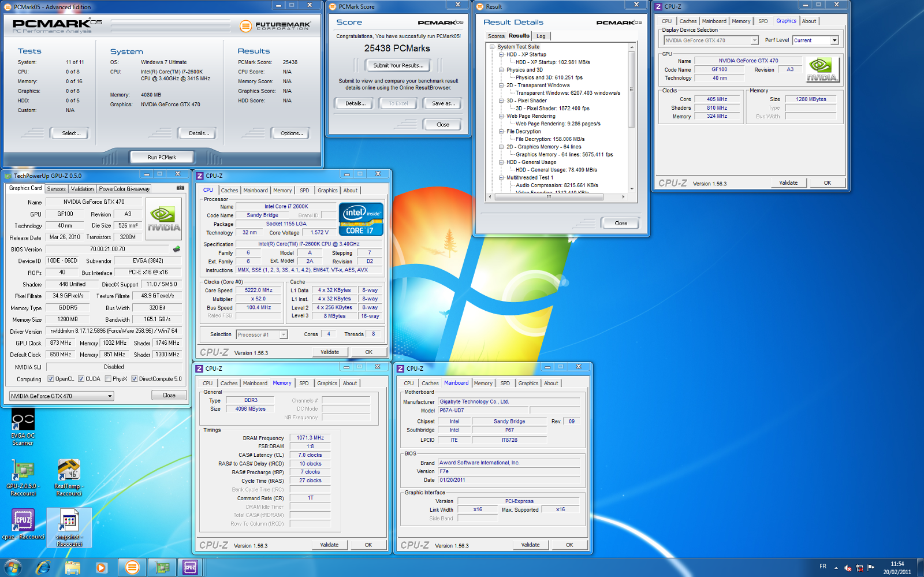Switch to the PCMark05 orange taskbar icon
Viewport: 924px width, 577px height.
[x=132, y=567]
